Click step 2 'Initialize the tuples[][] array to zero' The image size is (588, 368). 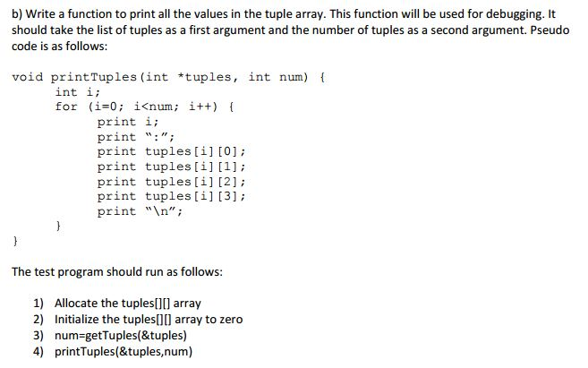tap(149, 320)
